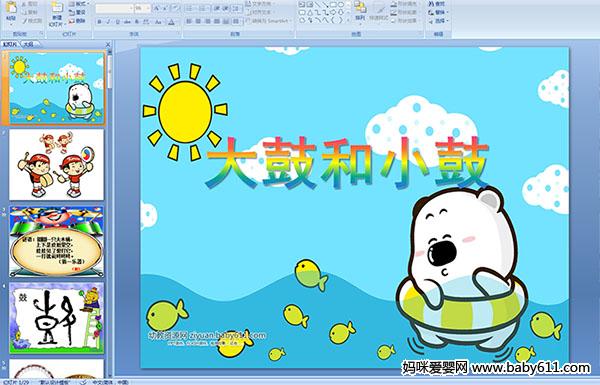Toggle Bold formatting in the ribbon
The height and width of the screenshot is (385, 600).
pos(99,22)
